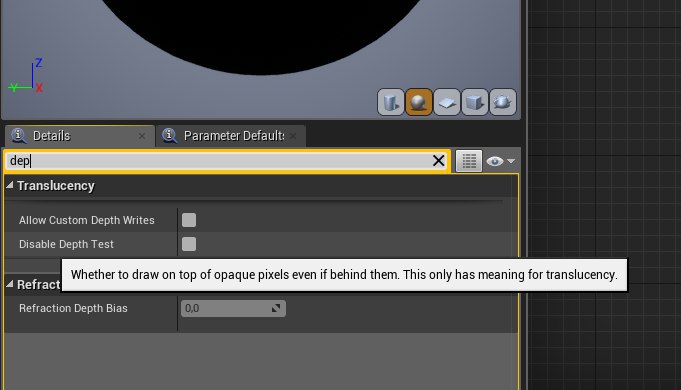The image size is (681, 390).
Task: Select the cylinder preview mesh icon
Action: tap(390, 102)
